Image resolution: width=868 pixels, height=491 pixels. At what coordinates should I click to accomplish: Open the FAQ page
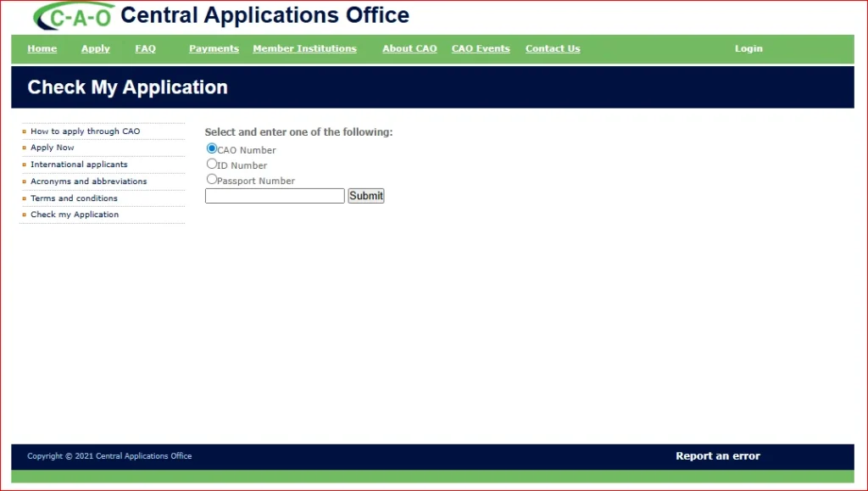tap(145, 48)
